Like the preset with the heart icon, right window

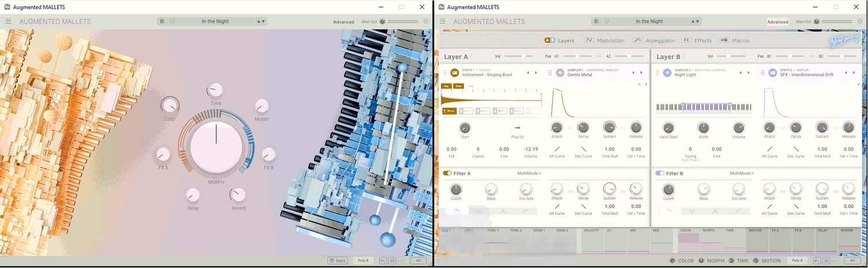[x=606, y=21]
